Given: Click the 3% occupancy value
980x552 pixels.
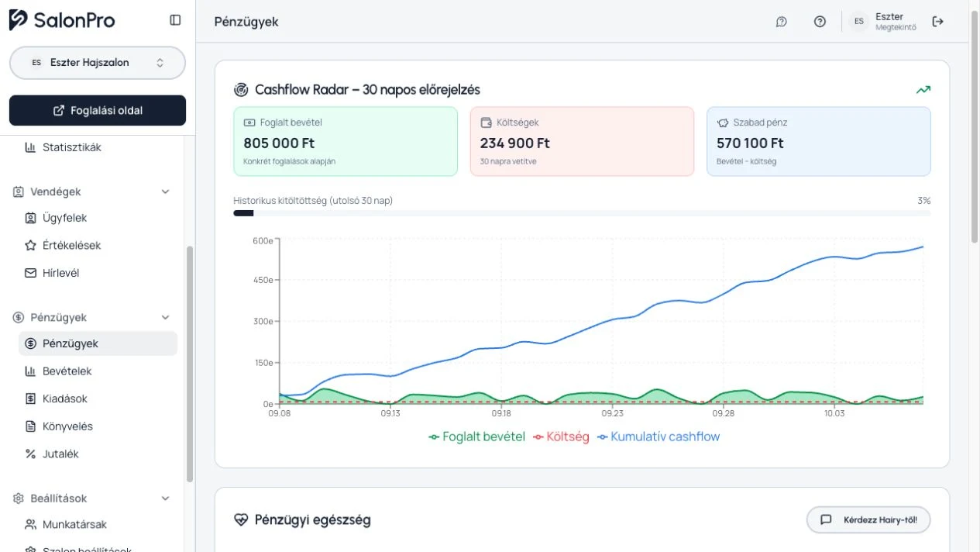Looking at the screenshot, I should click(923, 201).
